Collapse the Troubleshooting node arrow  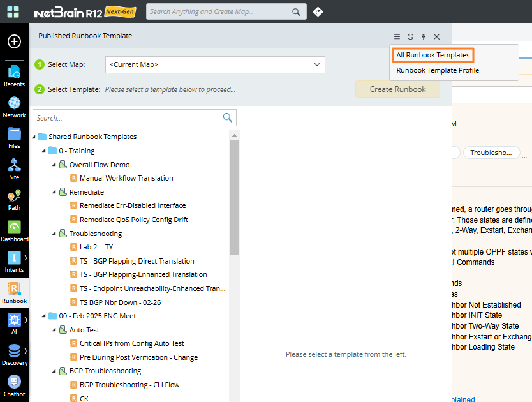point(54,234)
